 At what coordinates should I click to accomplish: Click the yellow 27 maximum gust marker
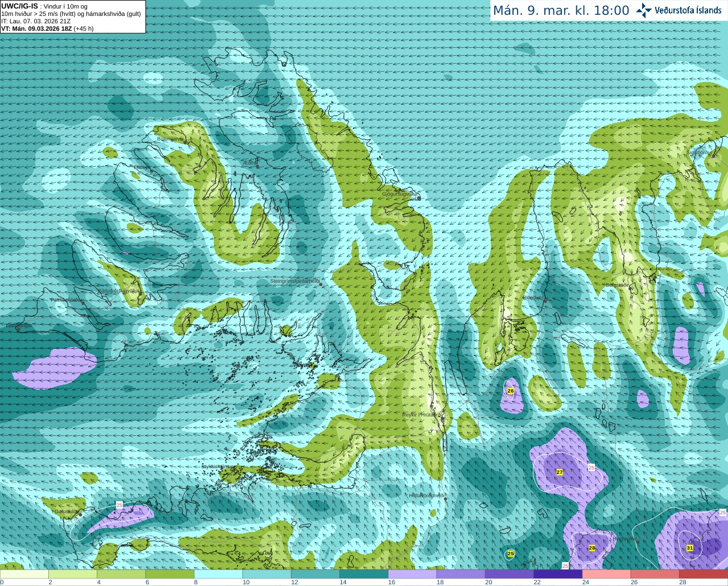pos(560,472)
